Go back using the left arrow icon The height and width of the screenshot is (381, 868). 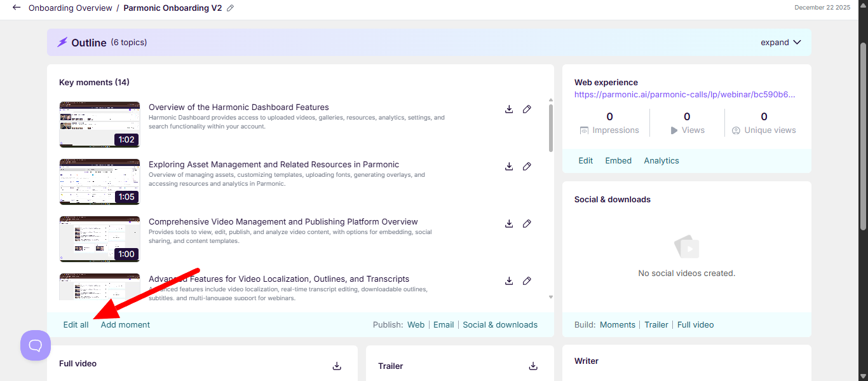click(x=17, y=8)
